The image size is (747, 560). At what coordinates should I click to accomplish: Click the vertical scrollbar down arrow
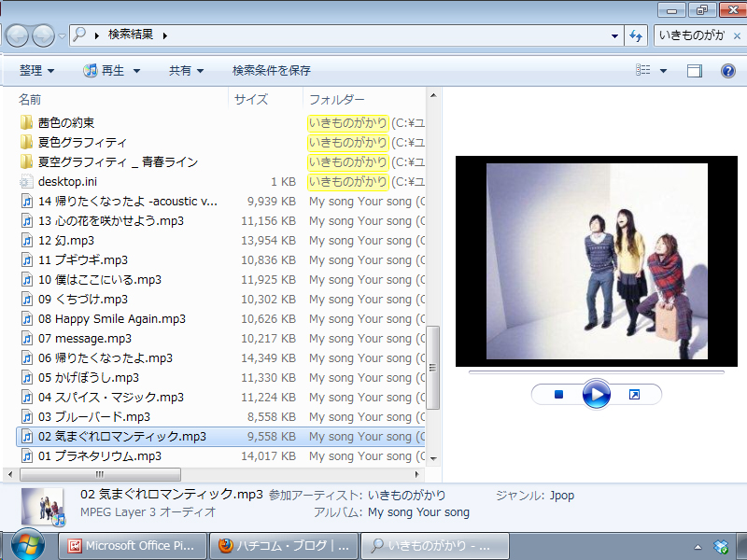(433, 459)
